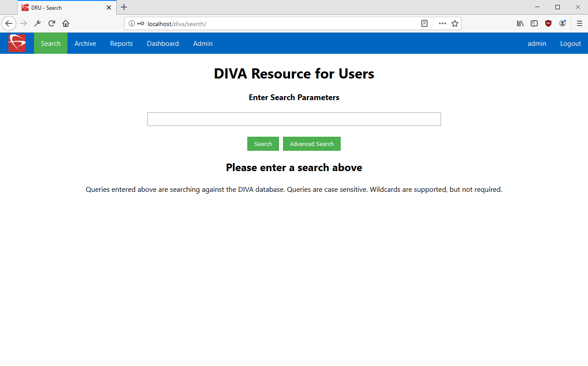Image resolution: width=588 pixels, height=366 pixels.
Task: Open the Firefox account profile icon
Action: tap(563, 23)
